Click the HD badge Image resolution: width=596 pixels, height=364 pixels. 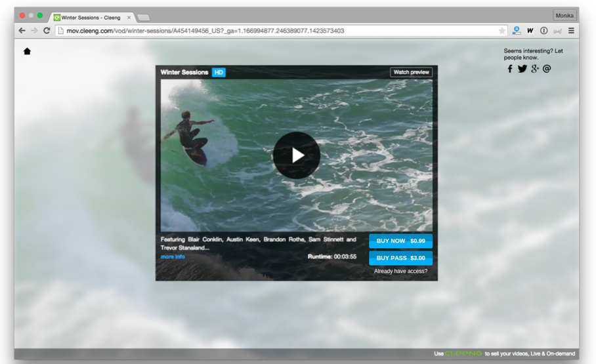point(219,72)
